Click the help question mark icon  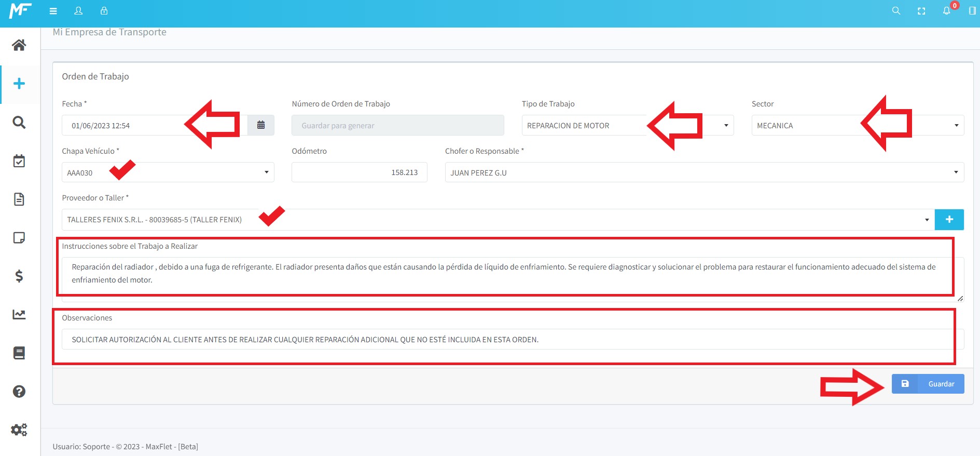(19, 391)
